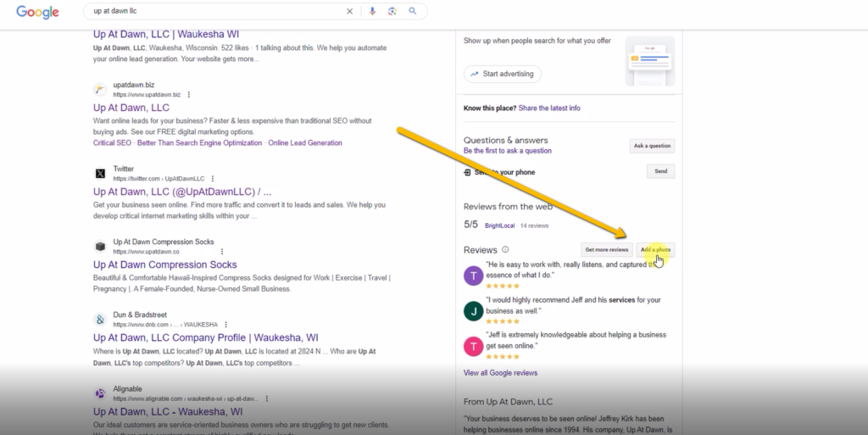Open the Online Lead Generation sitelink
This screenshot has width=868, height=435.
[x=305, y=142]
